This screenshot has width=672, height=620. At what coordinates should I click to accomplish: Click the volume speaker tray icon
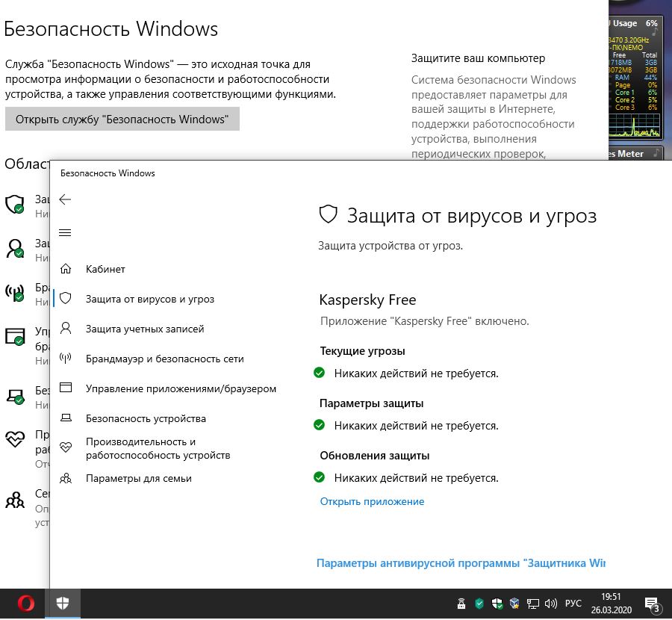(550, 604)
